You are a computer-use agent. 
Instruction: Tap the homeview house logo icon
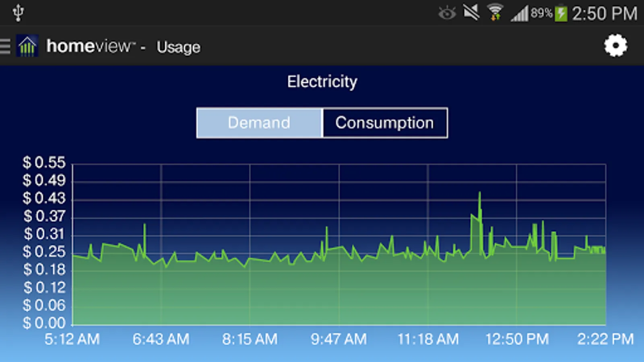tap(27, 46)
